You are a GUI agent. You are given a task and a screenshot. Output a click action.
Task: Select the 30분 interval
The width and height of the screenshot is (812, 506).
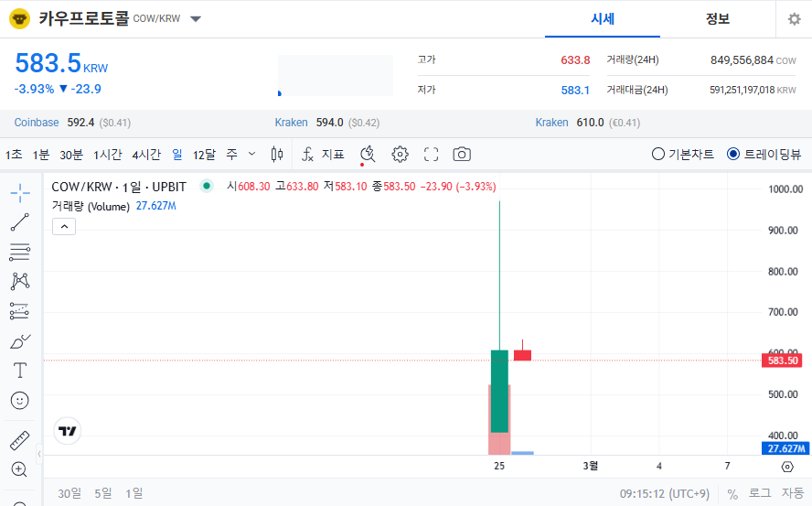(x=71, y=155)
